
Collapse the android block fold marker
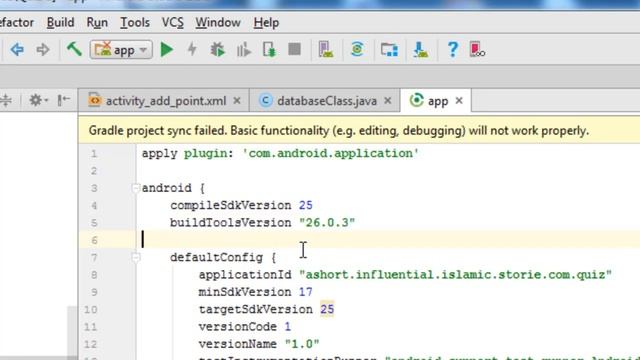136,188
